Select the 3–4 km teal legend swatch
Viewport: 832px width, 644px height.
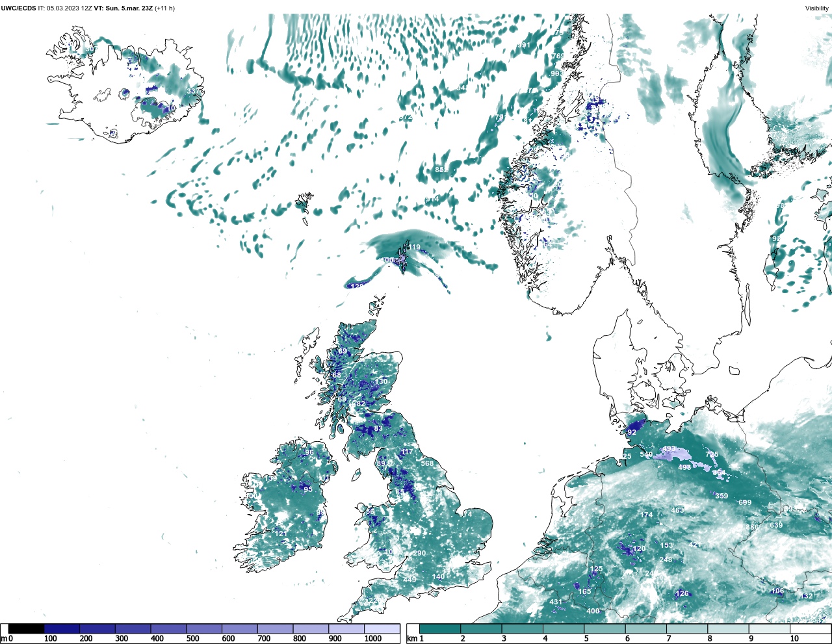[523, 628]
